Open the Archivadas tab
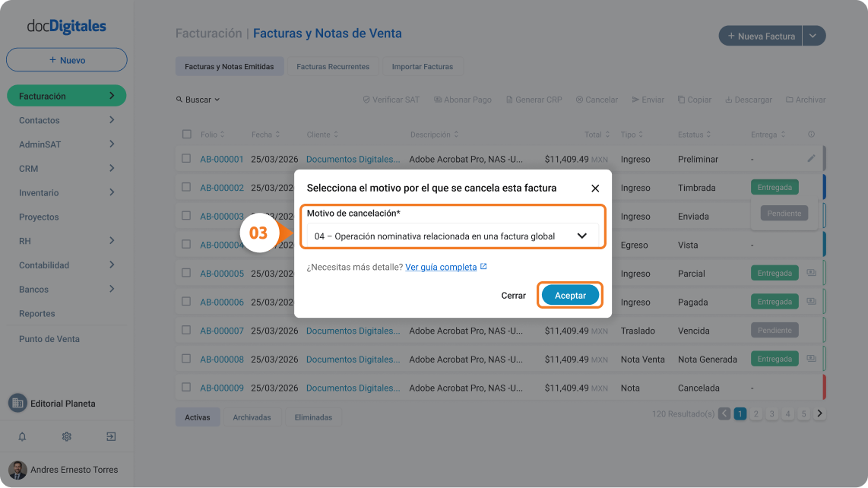Image resolution: width=868 pixels, height=488 pixels. (252, 417)
